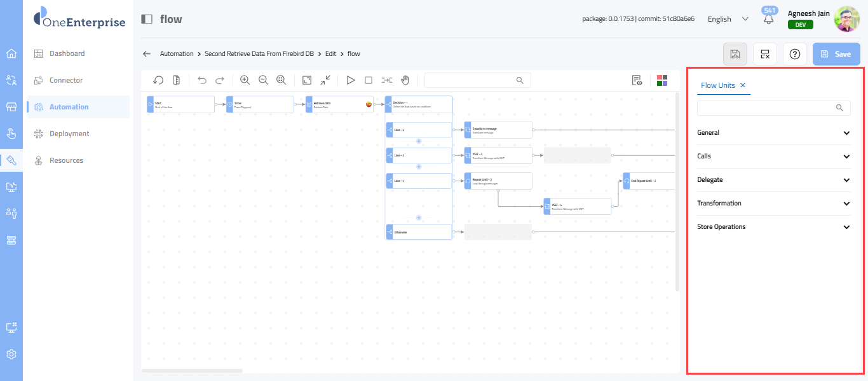
Task: Open the help question mark icon
Action: pos(794,54)
